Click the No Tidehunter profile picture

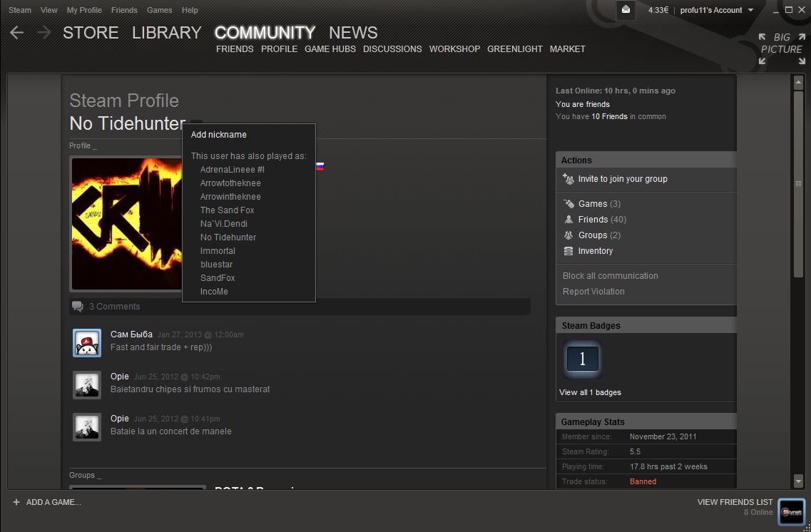click(127, 223)
